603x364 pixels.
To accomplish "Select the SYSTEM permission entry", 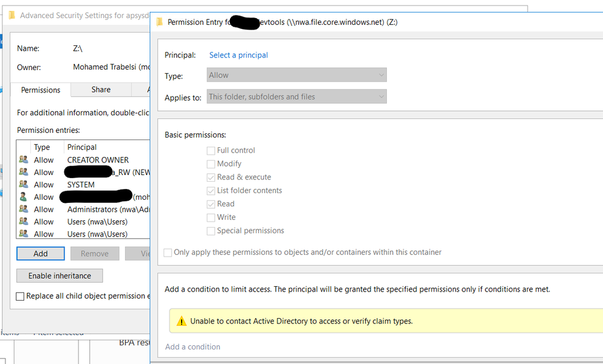I will coord(83,184).
